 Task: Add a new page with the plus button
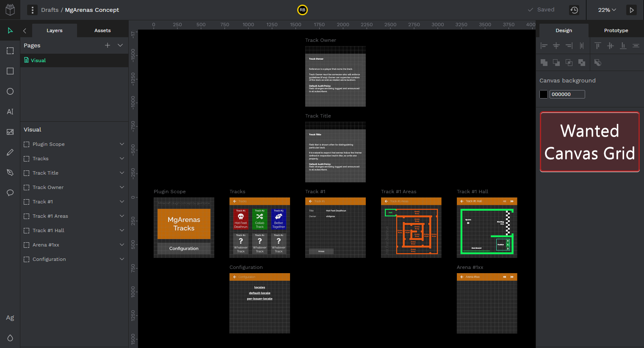tap(108, 45)
